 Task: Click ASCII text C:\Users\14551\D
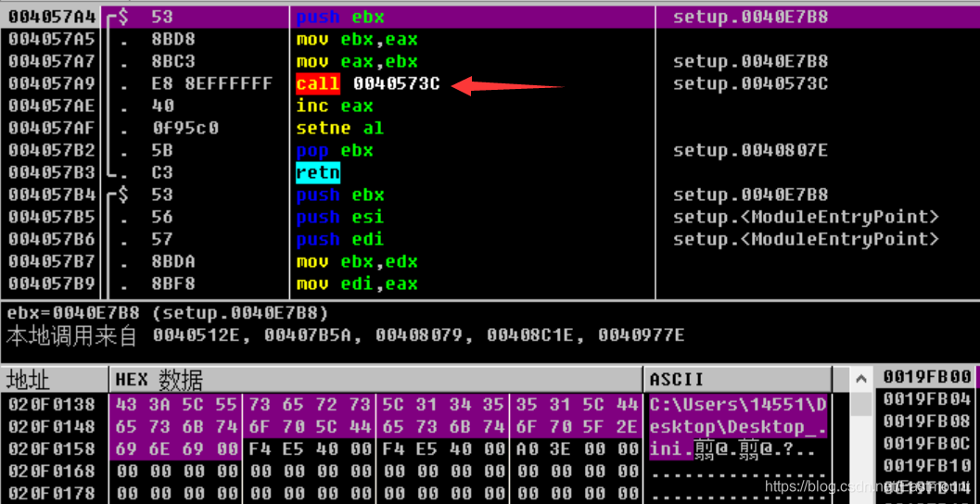click(x=739, y=405)
